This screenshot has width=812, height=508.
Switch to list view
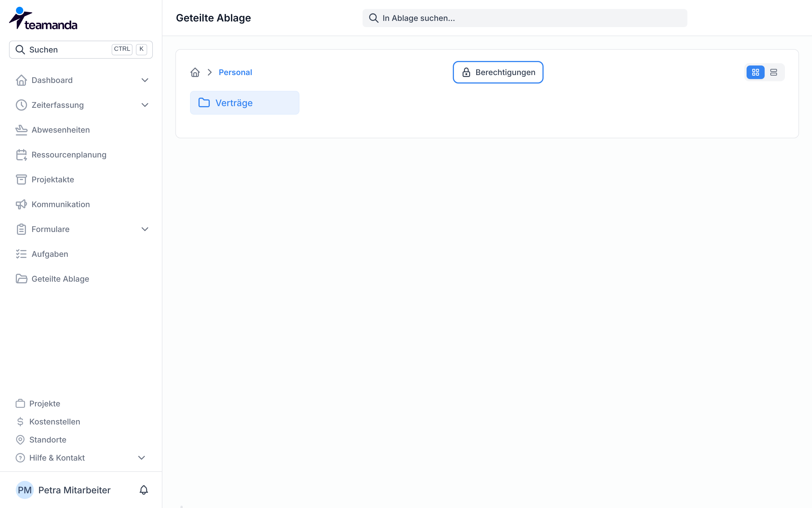coord(773,72)
